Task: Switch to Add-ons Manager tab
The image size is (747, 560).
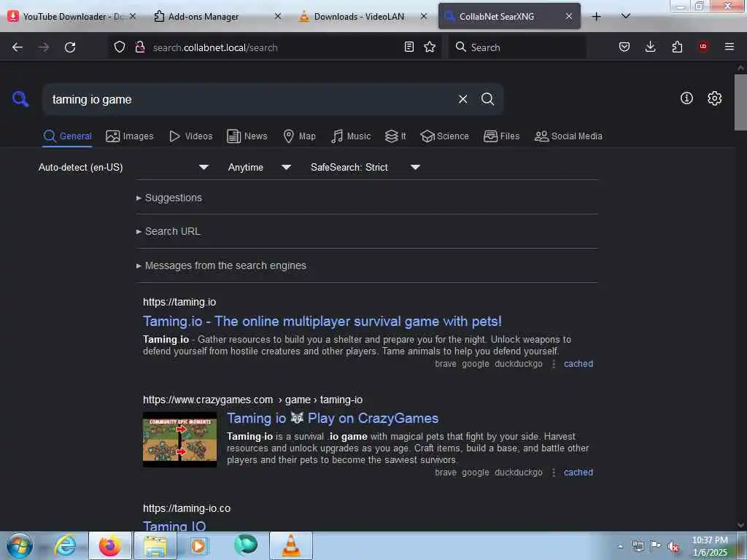Action: (x=203, y=17)
